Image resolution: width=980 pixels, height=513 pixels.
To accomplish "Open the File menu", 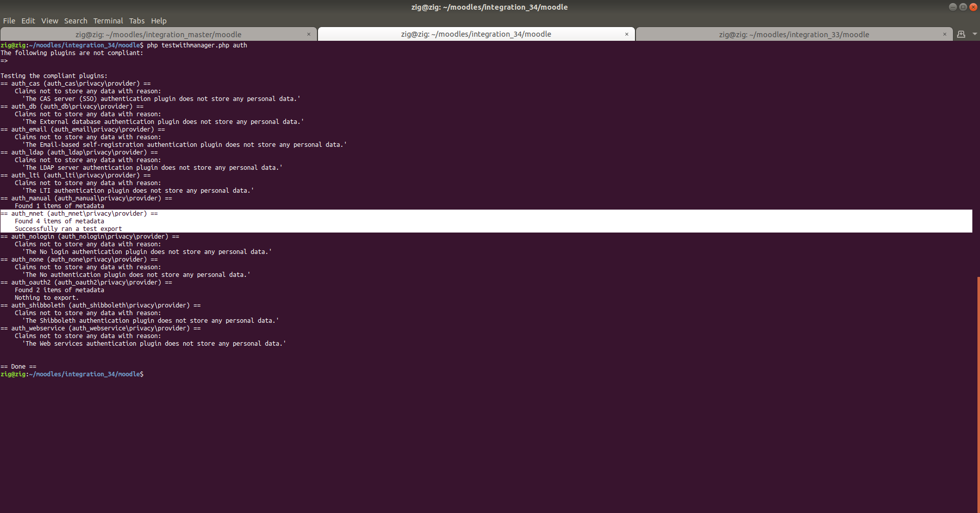I will pyautogui.click(x=9, y=21).
